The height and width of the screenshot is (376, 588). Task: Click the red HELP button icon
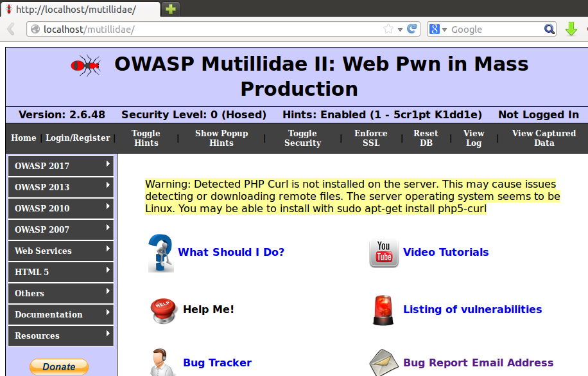point(164,311)
